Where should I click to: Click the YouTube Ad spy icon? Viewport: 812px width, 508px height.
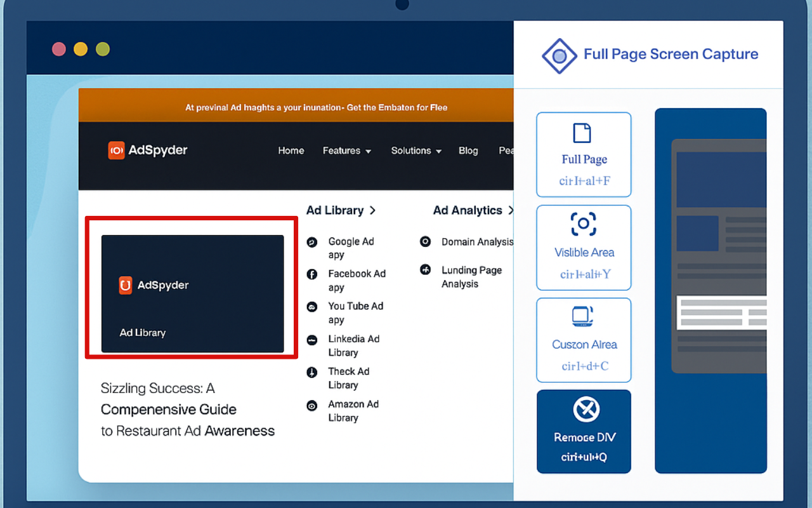(x=311, y=307)
